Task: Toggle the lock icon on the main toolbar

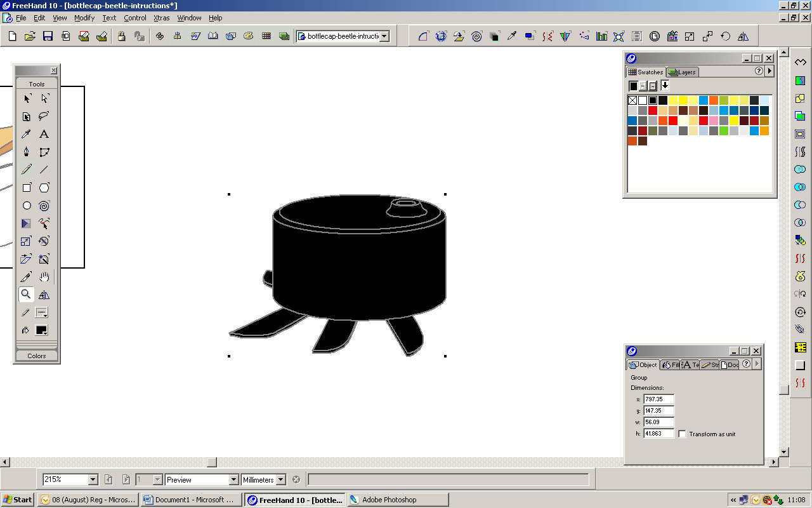Action: tap(122, 36)
